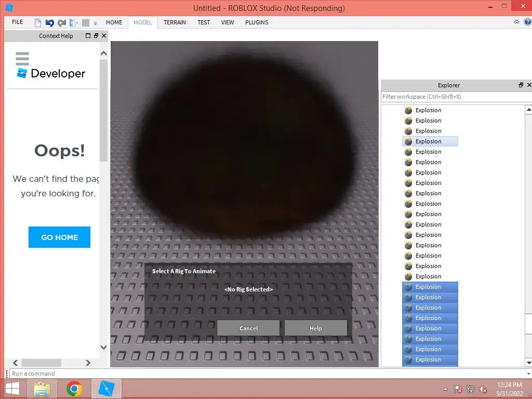
Task: Click Context Help scroll up arrow
Action: [103, 54]
